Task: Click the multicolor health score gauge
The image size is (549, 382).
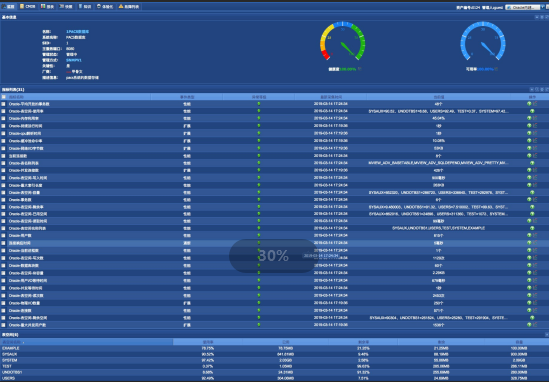Action: point(342,42)
